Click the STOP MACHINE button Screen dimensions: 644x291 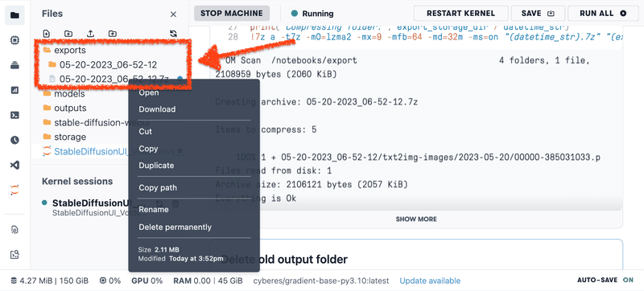232,13
